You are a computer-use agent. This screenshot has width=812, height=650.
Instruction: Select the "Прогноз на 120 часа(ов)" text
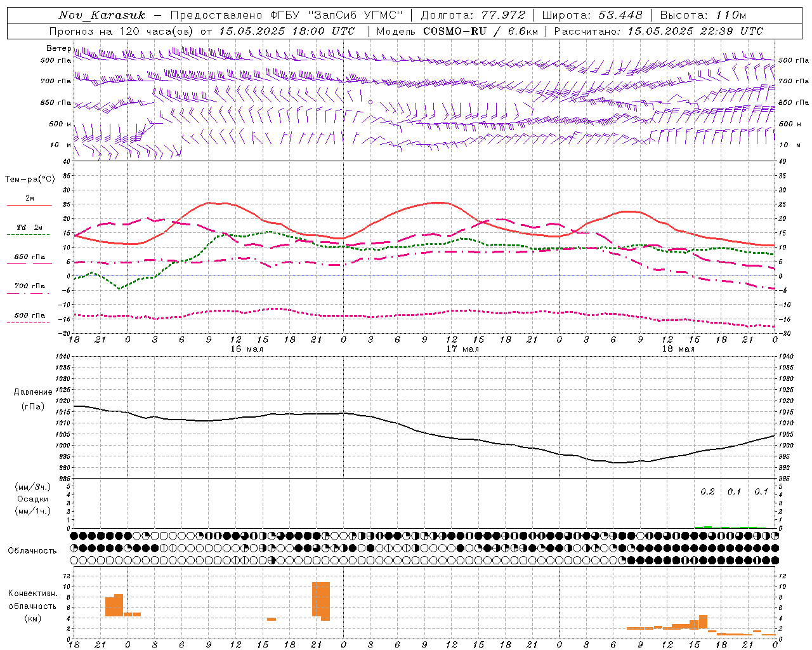tap(122, 31)
